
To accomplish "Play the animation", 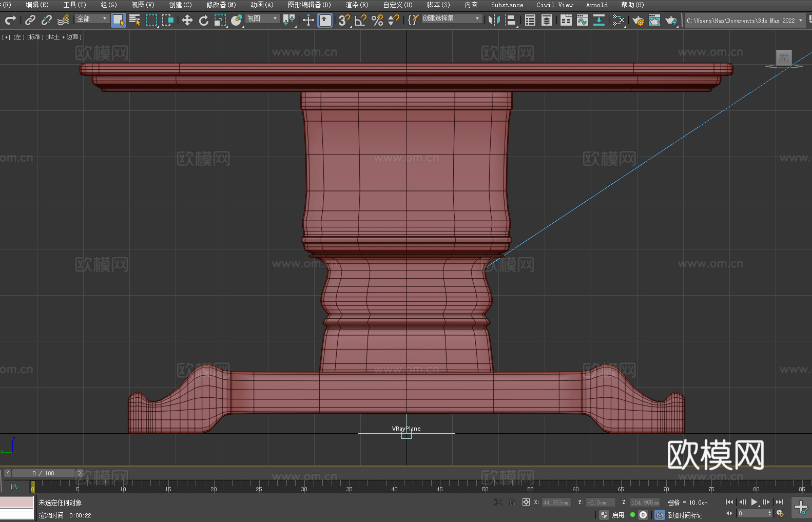I will tap(755, 502).
